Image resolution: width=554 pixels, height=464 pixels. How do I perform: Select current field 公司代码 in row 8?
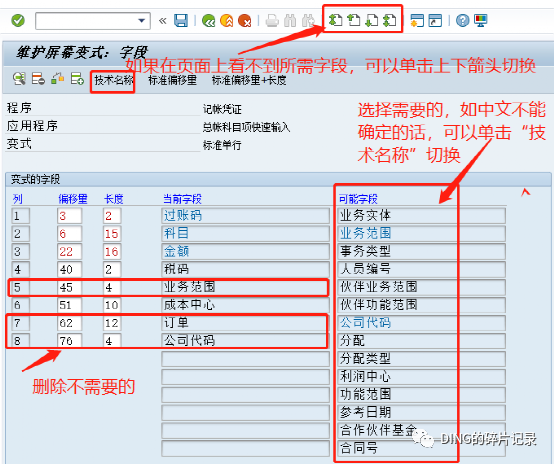(x=245, y=341)
